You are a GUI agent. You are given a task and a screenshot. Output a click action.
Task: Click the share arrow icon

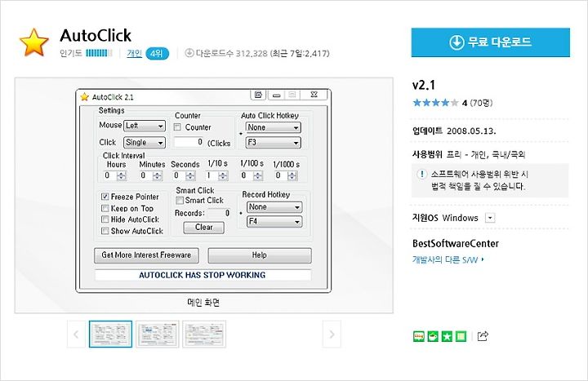[483, 336]
